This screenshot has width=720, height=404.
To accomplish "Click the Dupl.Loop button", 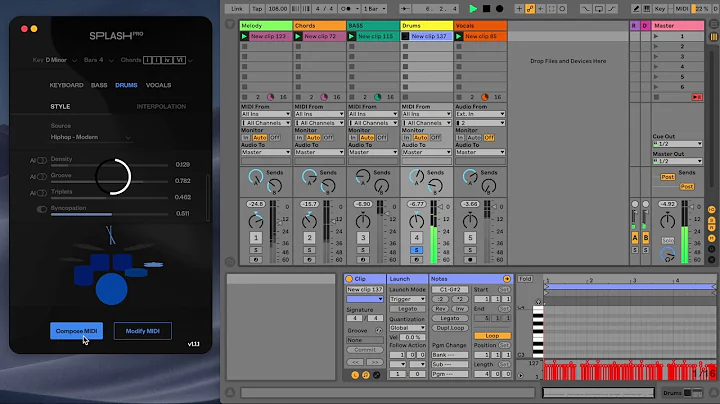I will (450, 328).
